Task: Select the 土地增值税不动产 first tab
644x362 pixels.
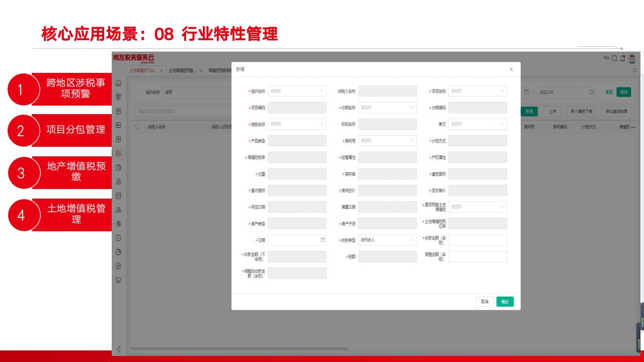Action: tap(143, 71)
